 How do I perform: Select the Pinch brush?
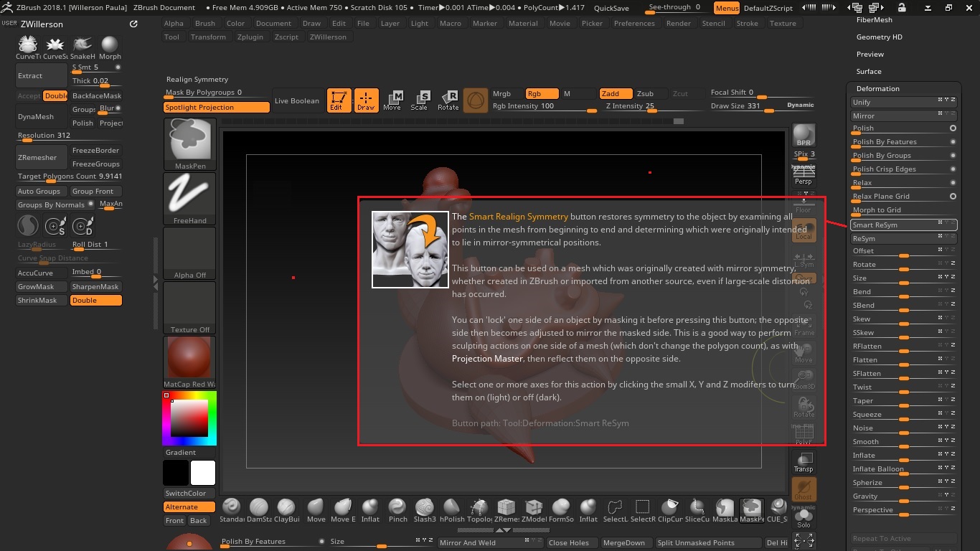coord(397,509)
